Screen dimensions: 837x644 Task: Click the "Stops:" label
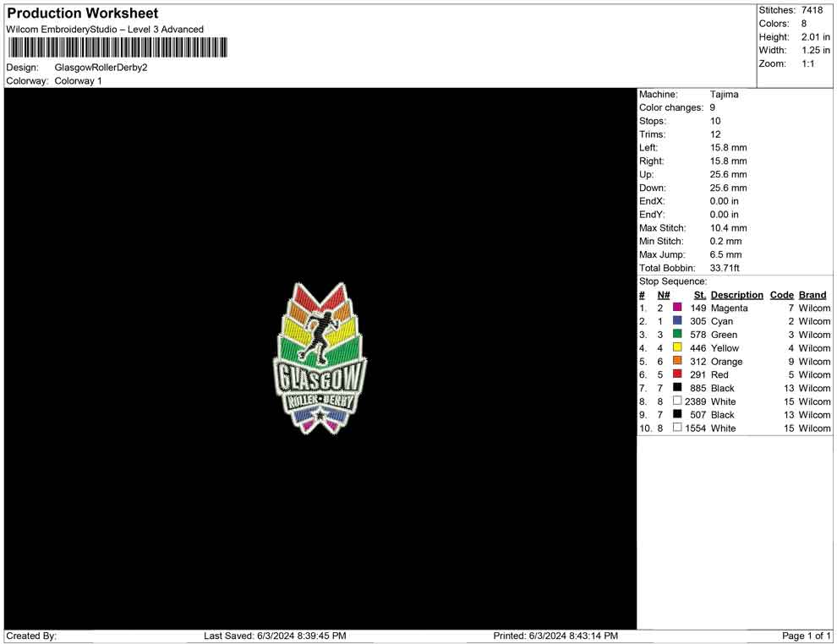[653, 121]
